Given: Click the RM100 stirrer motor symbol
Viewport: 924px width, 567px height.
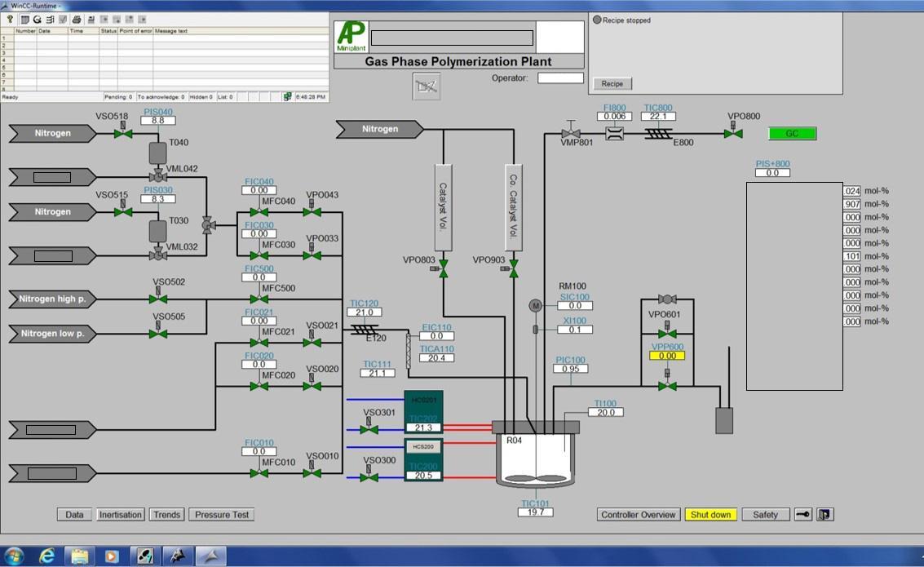Looking at the screenshot, I should click(536, 306).
